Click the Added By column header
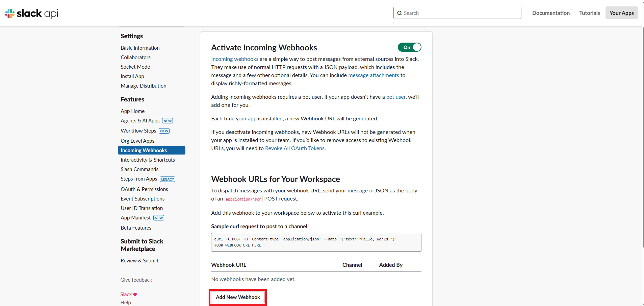 [x=391, y=265]
